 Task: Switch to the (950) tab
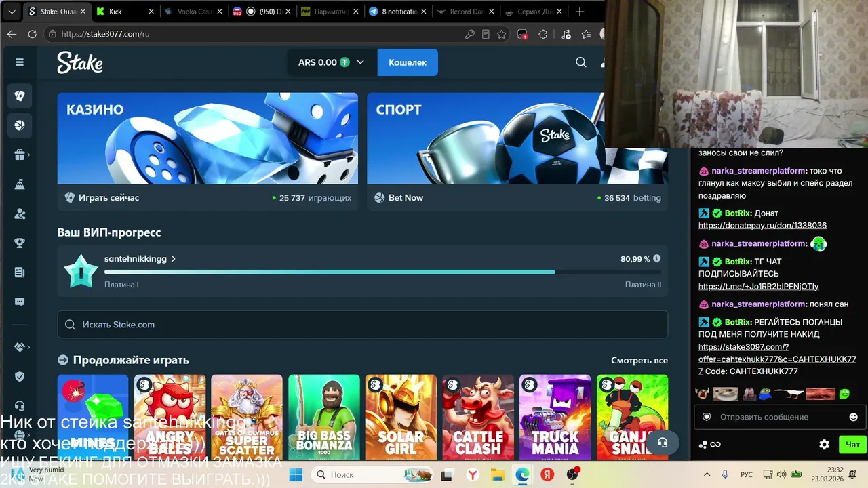(262, 12)
